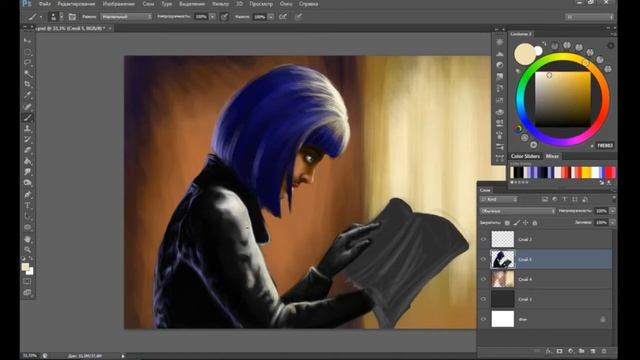
Task: Select the Eraser tool
Action: click(27, 150)
